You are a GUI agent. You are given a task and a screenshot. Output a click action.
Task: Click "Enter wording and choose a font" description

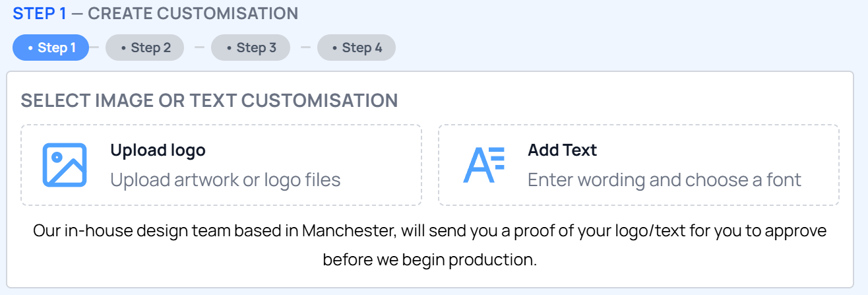click(x=664, y=180)
